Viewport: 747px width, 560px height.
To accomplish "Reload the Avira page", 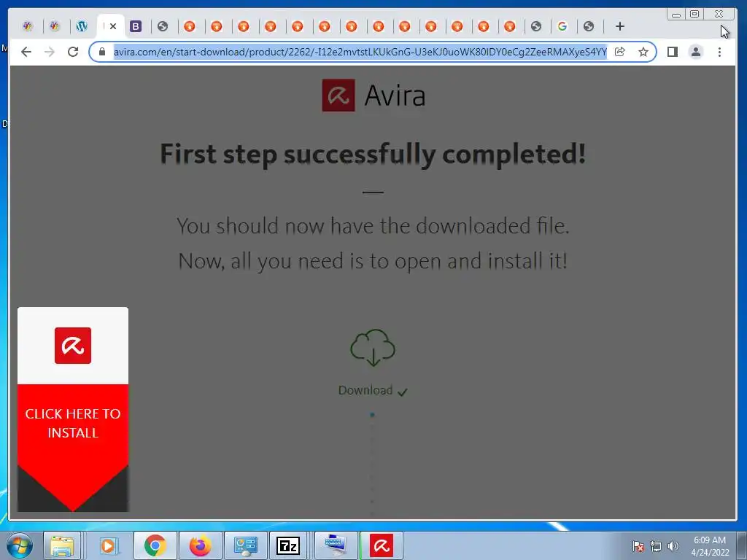I will tap(73, 52).
